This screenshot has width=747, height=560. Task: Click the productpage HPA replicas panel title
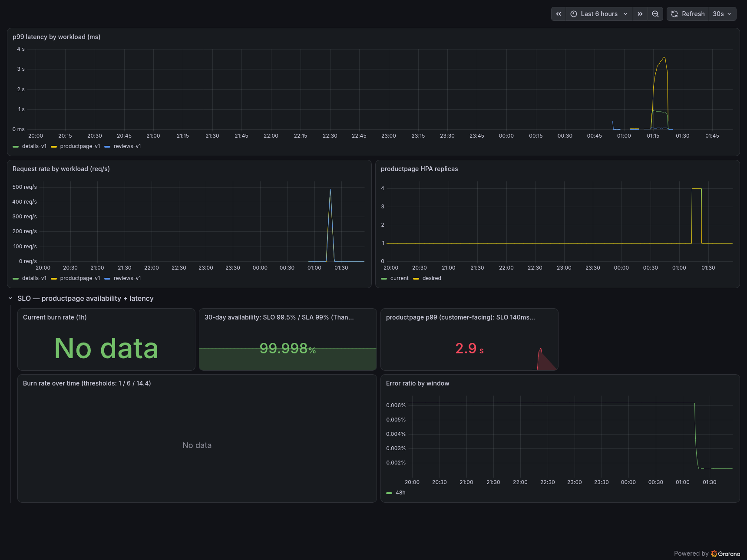(x=420, y=169)
